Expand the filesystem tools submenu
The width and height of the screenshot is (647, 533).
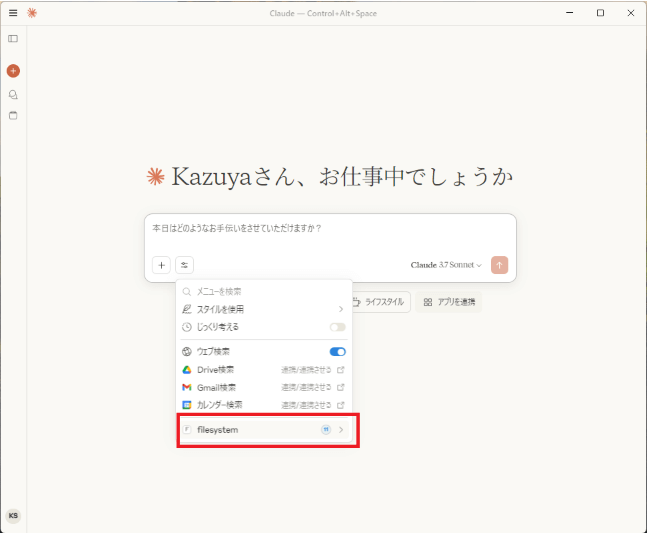click(x=264, y=430)
